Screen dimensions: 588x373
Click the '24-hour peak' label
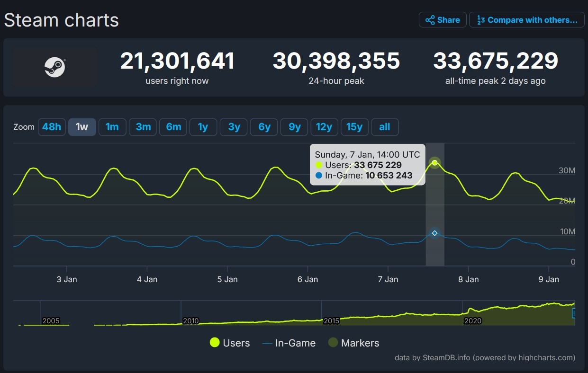pos(336,81)
